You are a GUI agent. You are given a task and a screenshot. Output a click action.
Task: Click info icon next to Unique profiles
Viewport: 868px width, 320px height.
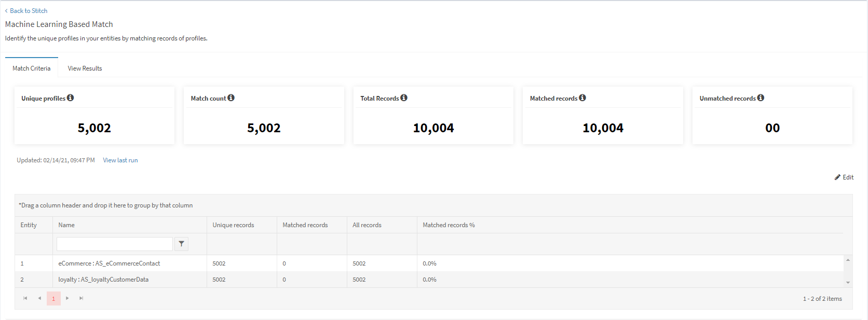click(x=70, y=98)
